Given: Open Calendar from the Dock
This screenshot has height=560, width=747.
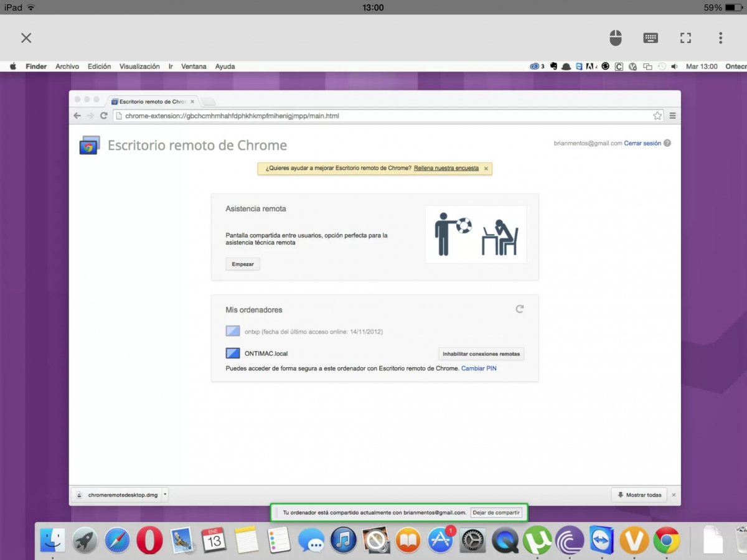Looking at the screenshot, I should (214, 540).
